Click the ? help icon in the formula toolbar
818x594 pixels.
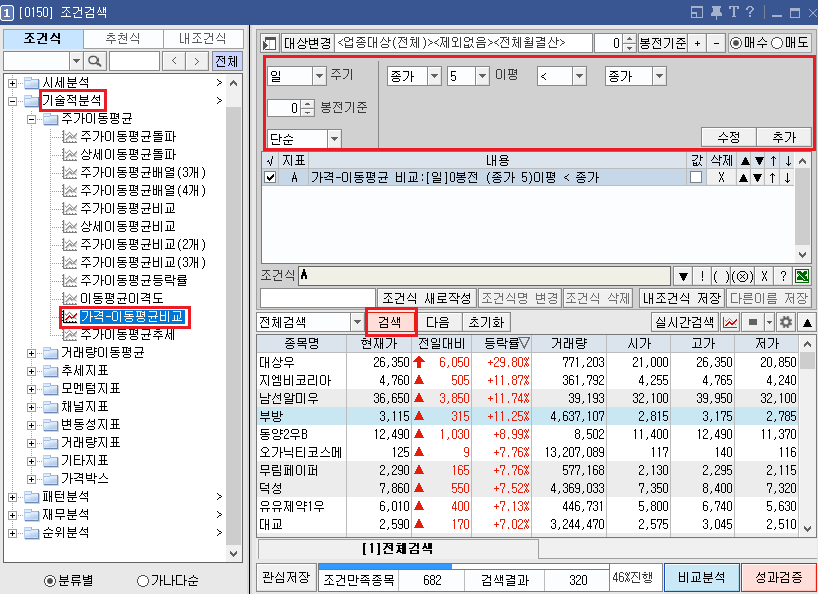pyautogui.click(x=783, y=276)
